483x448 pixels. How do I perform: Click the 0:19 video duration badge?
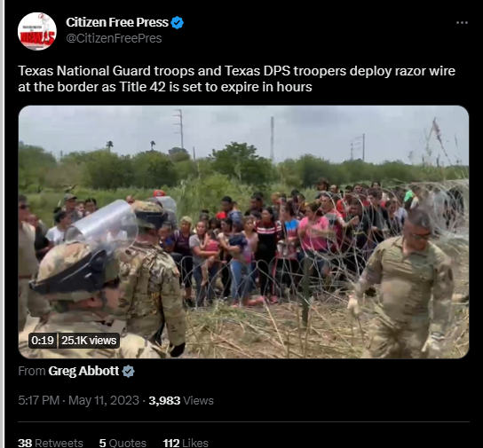pos(43,341)
